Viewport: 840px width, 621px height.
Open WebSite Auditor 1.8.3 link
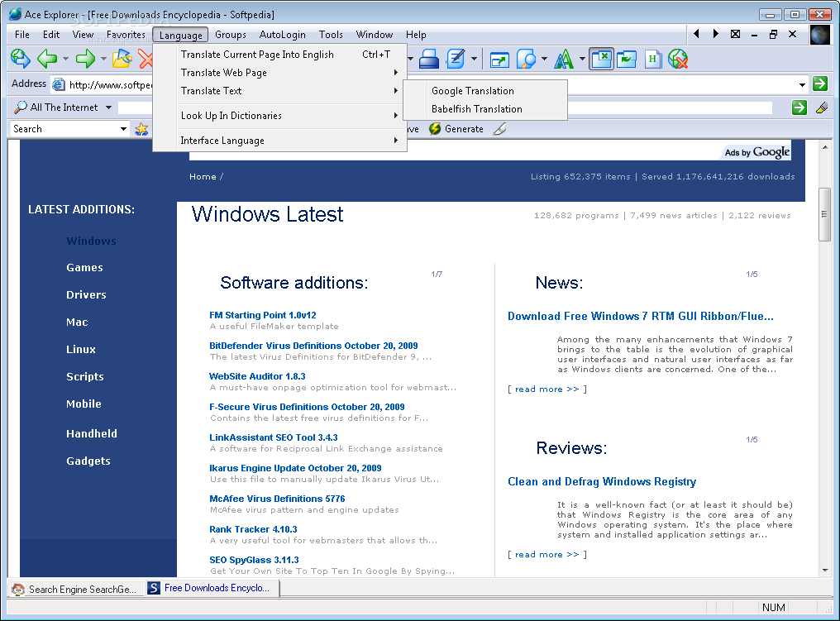pos(257,376)
